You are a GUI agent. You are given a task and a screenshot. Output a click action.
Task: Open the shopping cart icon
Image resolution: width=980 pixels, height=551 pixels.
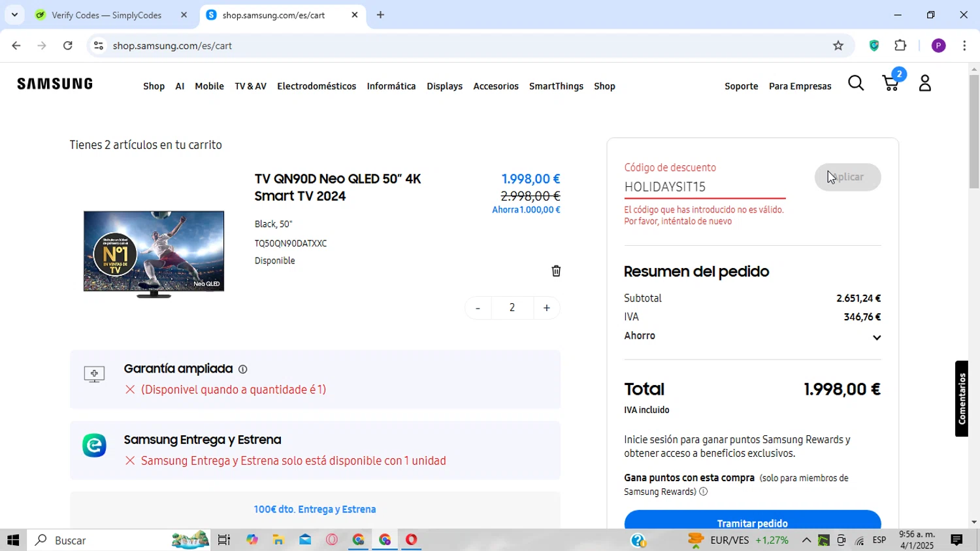(x=892, y=82)
